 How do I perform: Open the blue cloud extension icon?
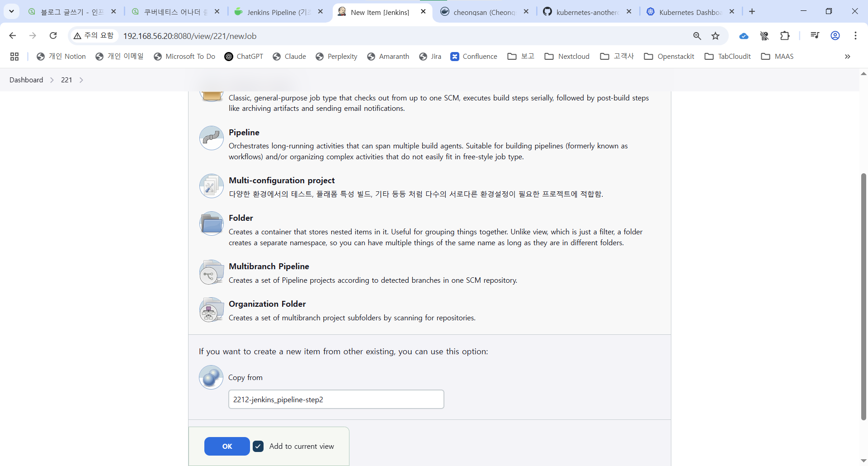click(744, 36)
